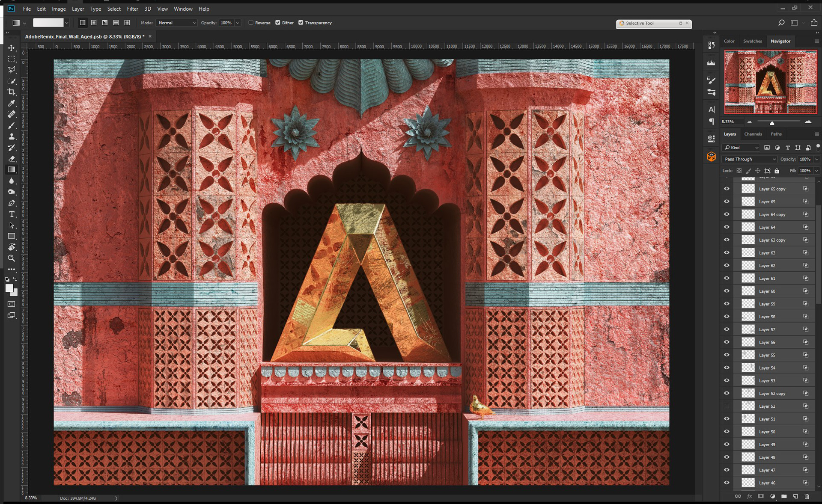Select the Healing Brush tool
822x504 pixels.
12,114
